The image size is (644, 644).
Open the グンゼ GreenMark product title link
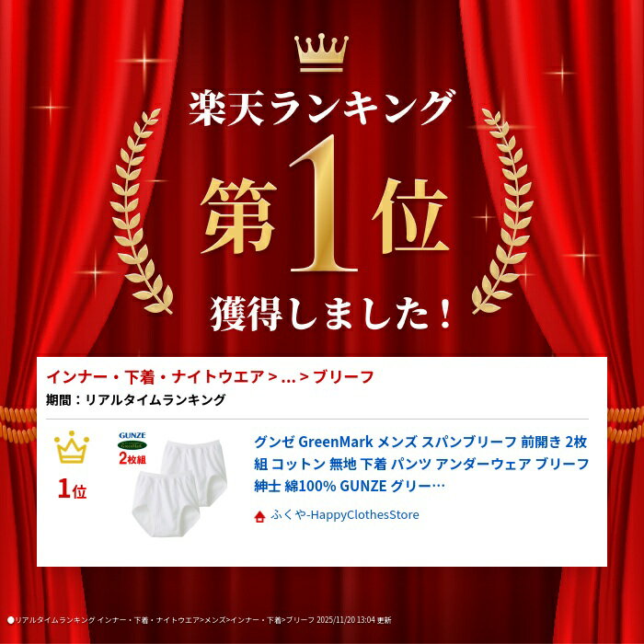(x=421, y=464)
